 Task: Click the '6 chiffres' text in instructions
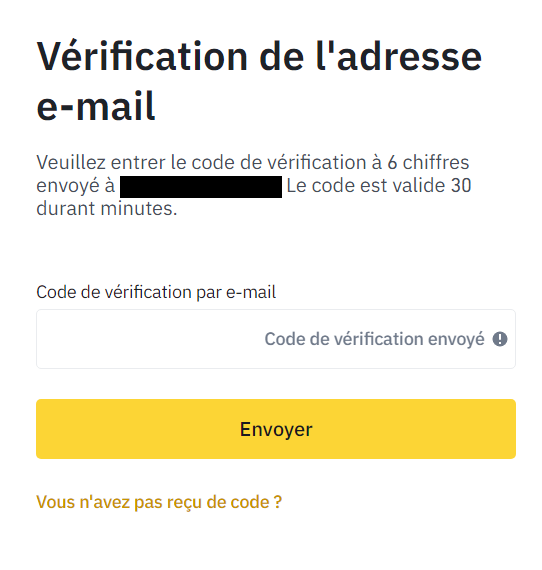coord(428,162)
